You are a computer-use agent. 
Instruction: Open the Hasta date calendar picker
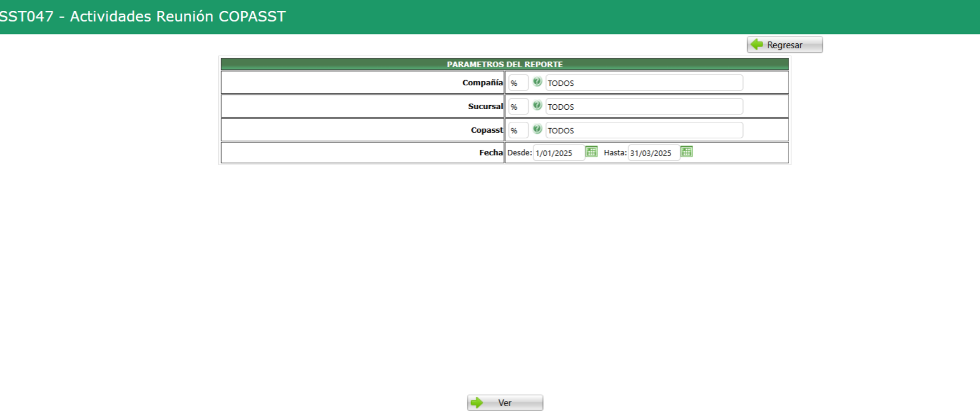click(x=686, y=152)
